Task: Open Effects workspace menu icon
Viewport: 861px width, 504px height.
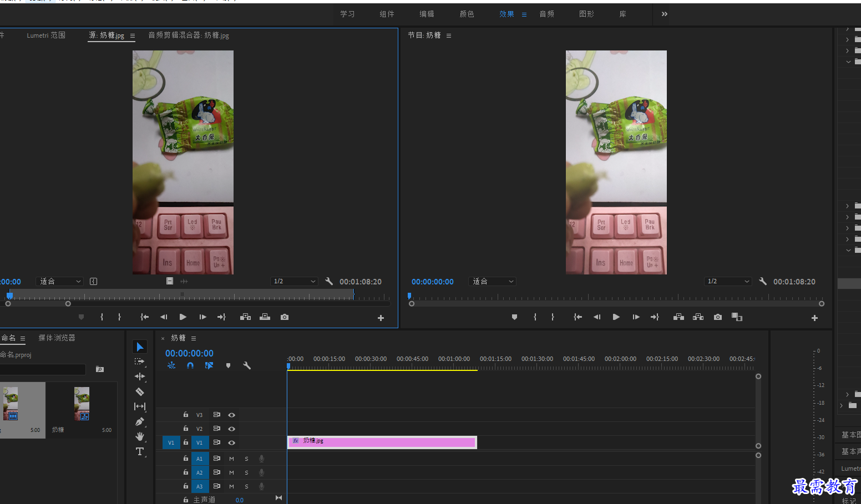Action: tap(524, 14)
